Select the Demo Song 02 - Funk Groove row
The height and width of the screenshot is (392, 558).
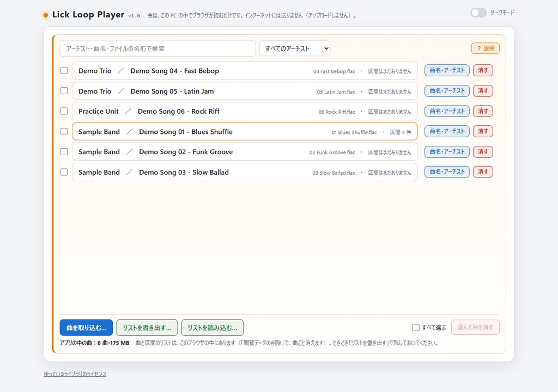tap(245, 152)
